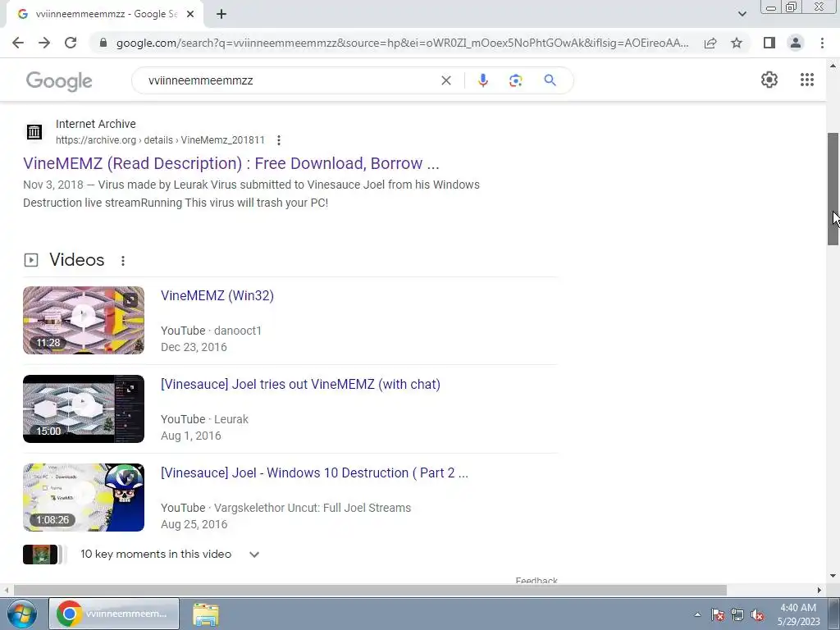
Task: Open the Internet Archive favicon result
Action: [x=34, y=132]
